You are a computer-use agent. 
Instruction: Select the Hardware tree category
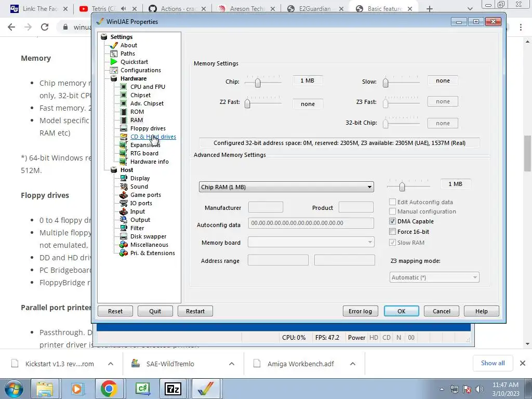[134, 78]
